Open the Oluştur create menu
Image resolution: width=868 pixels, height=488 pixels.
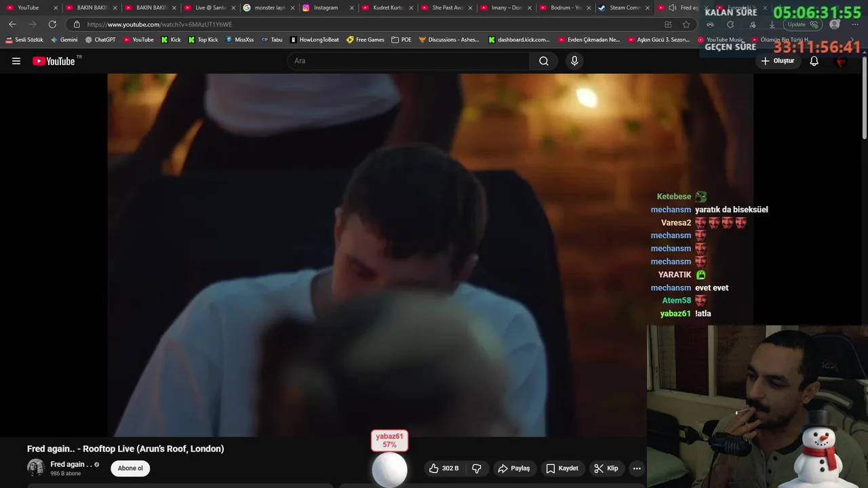pos(777,61)
